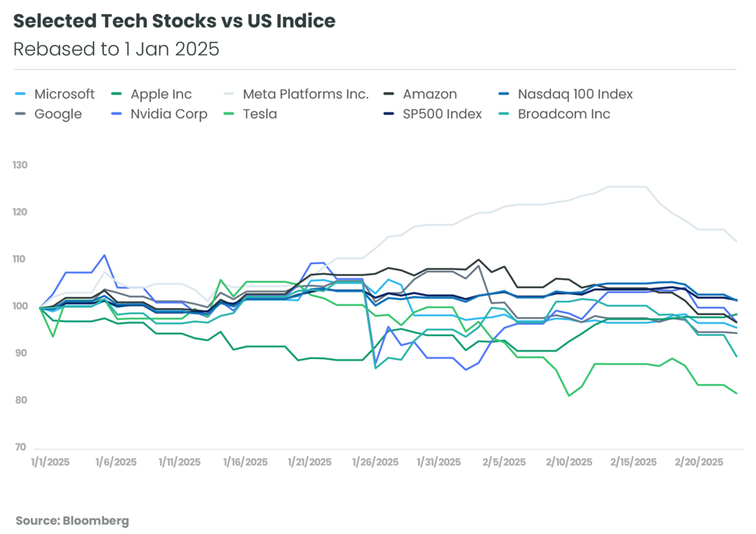Toggle the Meta Platforms Inc. legend label

click(305, 94)
